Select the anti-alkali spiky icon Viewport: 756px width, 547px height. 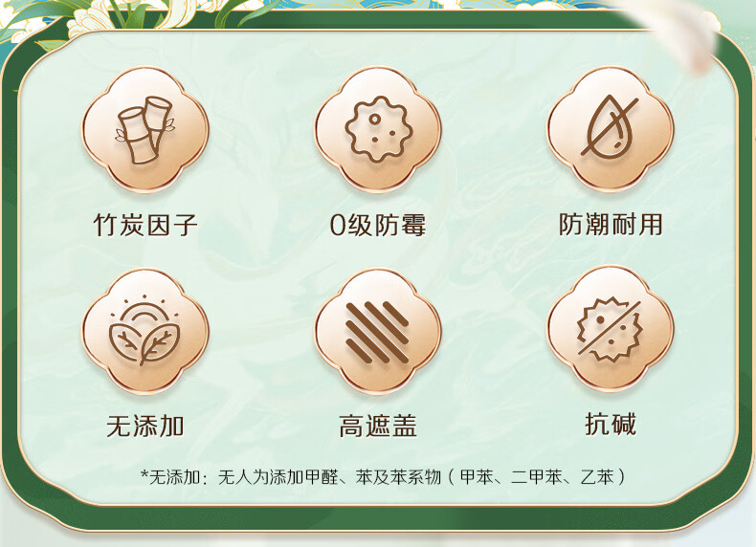click(x=610, y=329)
